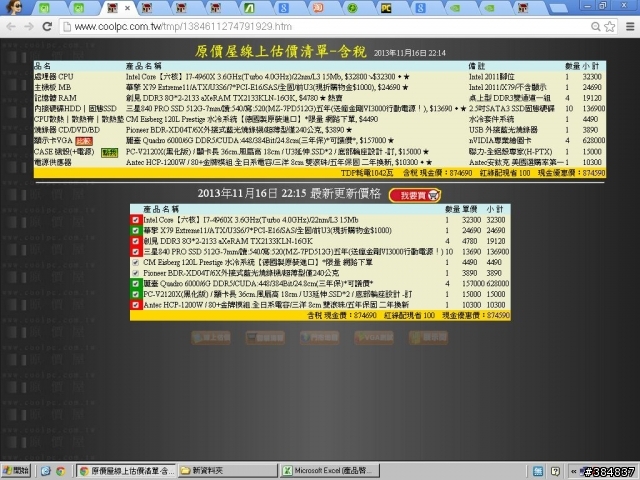Viewport: 640px width, 480px height.
Task: Go forward to the next page
Action: (x=29, y=27)
